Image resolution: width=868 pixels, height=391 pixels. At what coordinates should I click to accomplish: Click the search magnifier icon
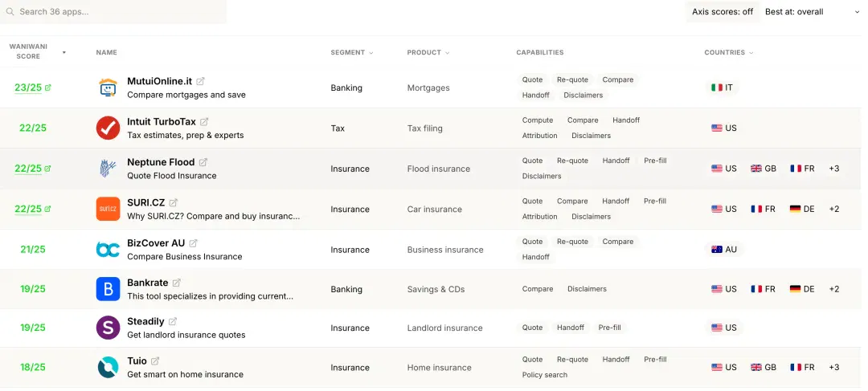10,11
